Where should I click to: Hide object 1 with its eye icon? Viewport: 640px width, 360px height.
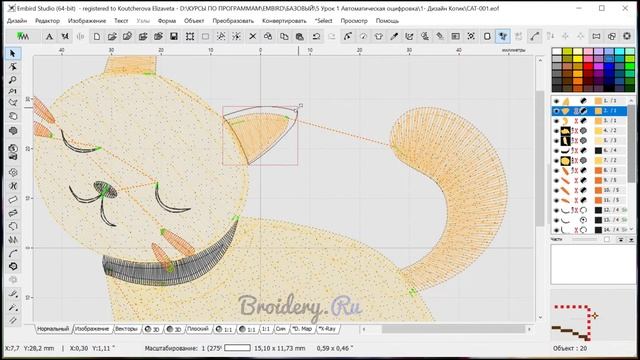pyautogui.click(x=556, y=101)
